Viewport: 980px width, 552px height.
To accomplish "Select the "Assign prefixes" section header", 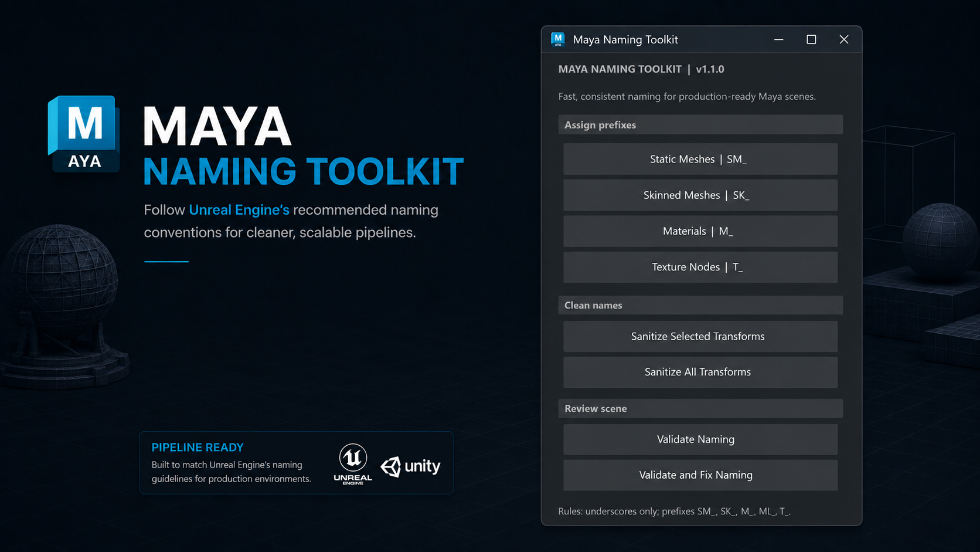I will tap(700, 125).
